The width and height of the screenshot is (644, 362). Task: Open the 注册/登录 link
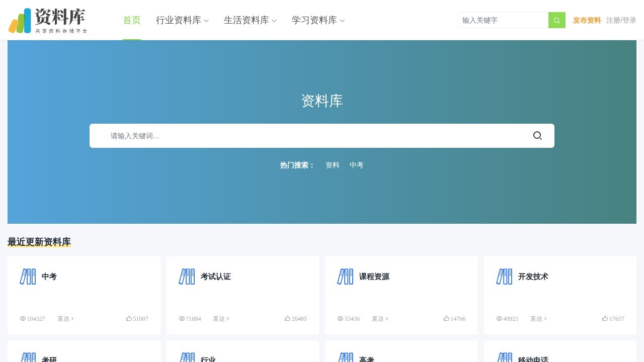click(621, 20)
